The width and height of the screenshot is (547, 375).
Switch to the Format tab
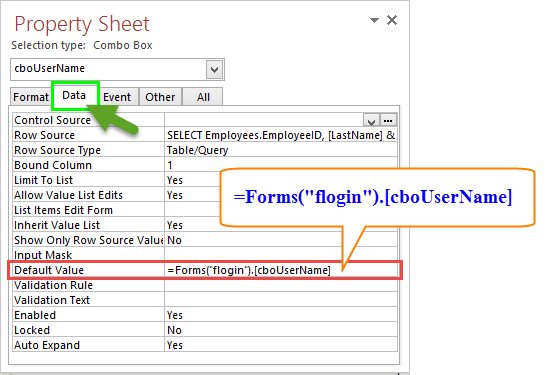(31, 97)
